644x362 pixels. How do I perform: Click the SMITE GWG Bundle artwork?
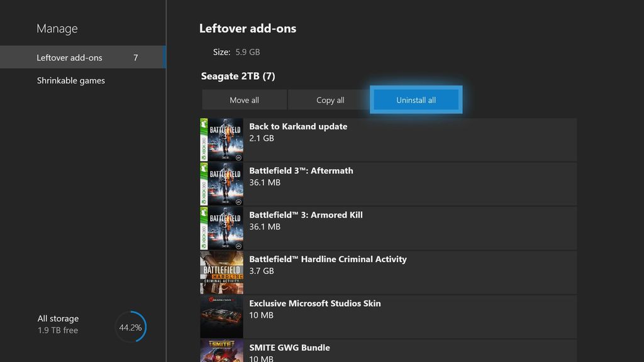221,353
